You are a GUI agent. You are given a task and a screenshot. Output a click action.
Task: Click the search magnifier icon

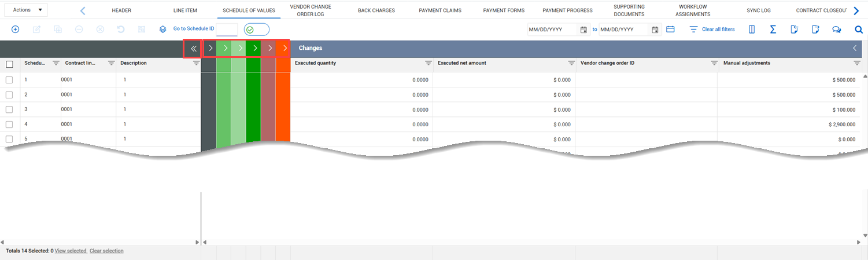click(858, 30)
